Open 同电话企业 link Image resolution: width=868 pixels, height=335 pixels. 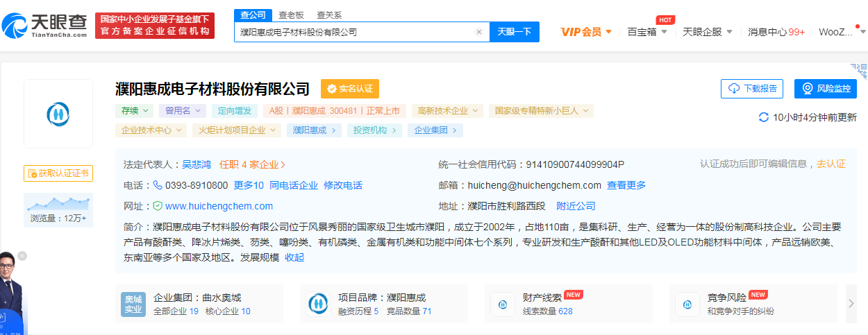point(294,185)
